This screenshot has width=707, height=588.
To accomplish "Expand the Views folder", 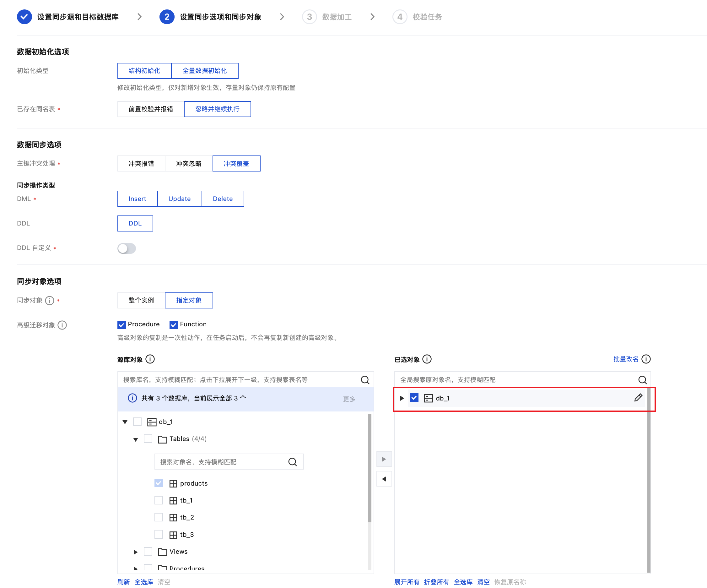I will click(135, 552).
